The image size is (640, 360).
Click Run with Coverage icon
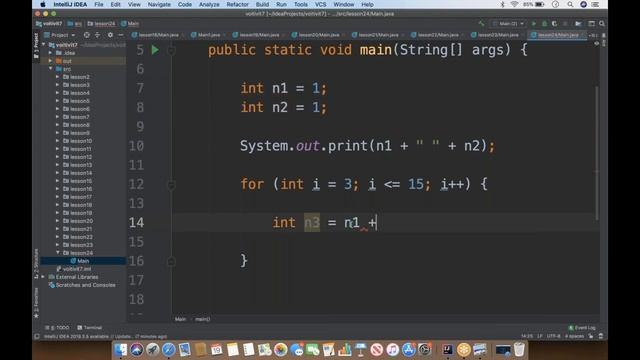click(x=554, y=24)
